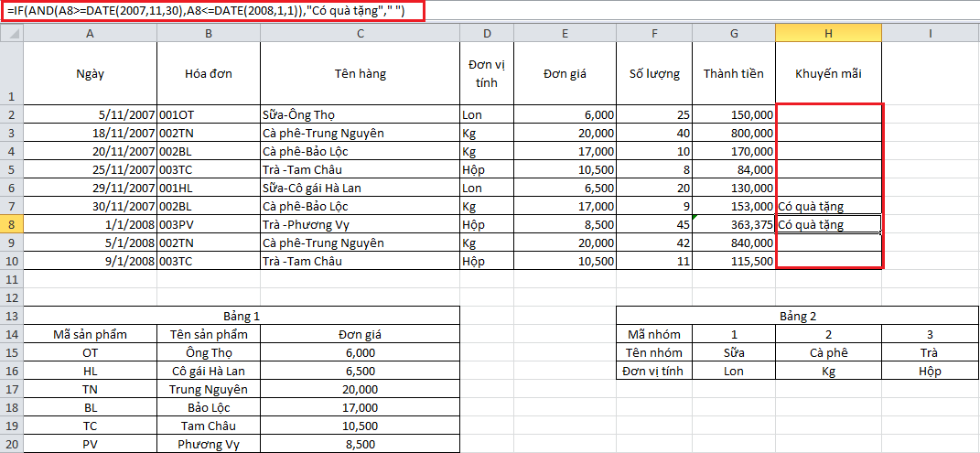Viewport: 980px width, 453px height.
Task: Click quantity cell 45
Action: (653, 224)
